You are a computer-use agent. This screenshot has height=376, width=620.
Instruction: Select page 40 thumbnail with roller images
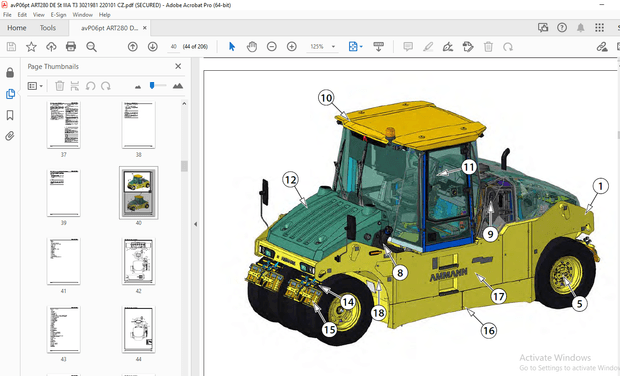[138, 193]
